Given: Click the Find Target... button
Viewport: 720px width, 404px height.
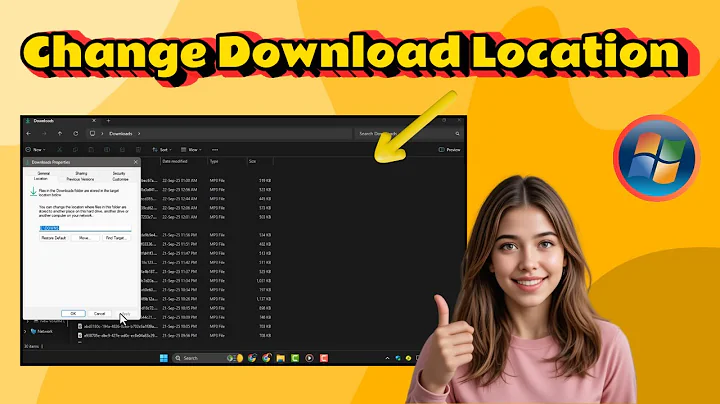Looking at the screenshot, I should [116, 238].
